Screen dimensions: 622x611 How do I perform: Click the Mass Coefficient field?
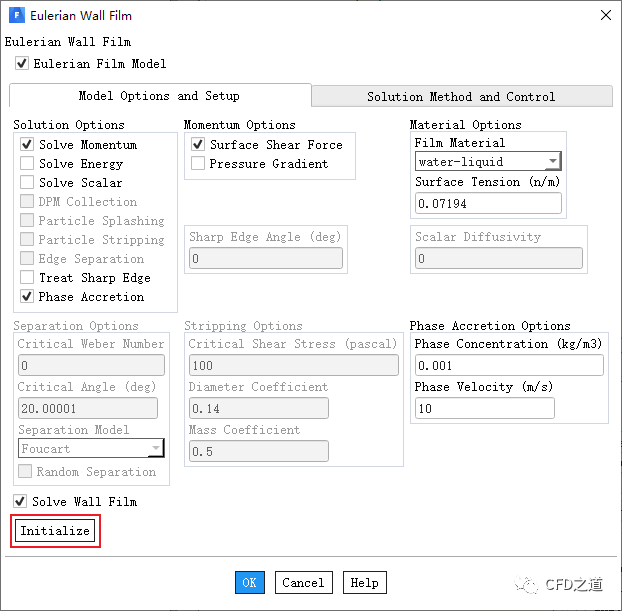[259, 451]
